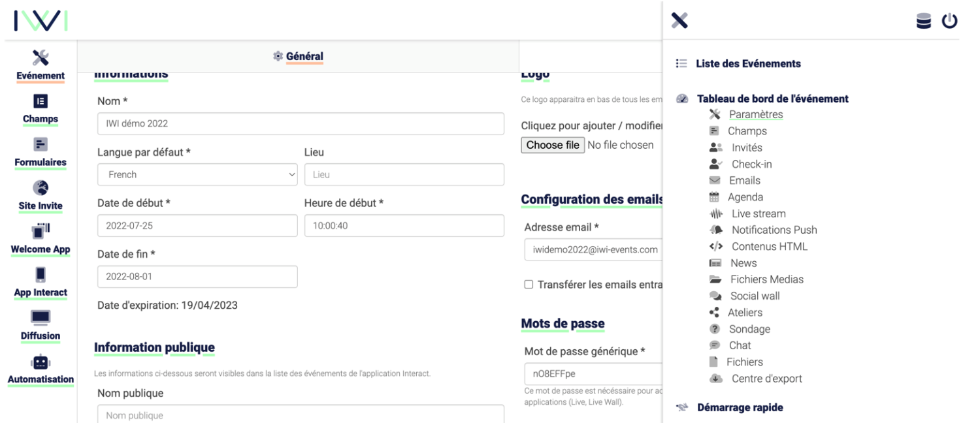Open Liste des Evénements menu item
Viewport: 980px width, 423px height.
(749, 64)
